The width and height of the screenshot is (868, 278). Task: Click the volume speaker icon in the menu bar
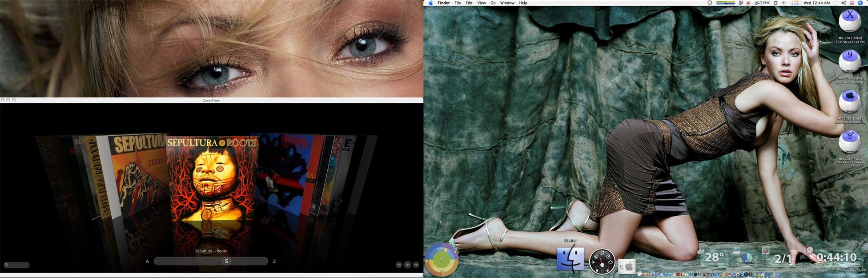844,3
